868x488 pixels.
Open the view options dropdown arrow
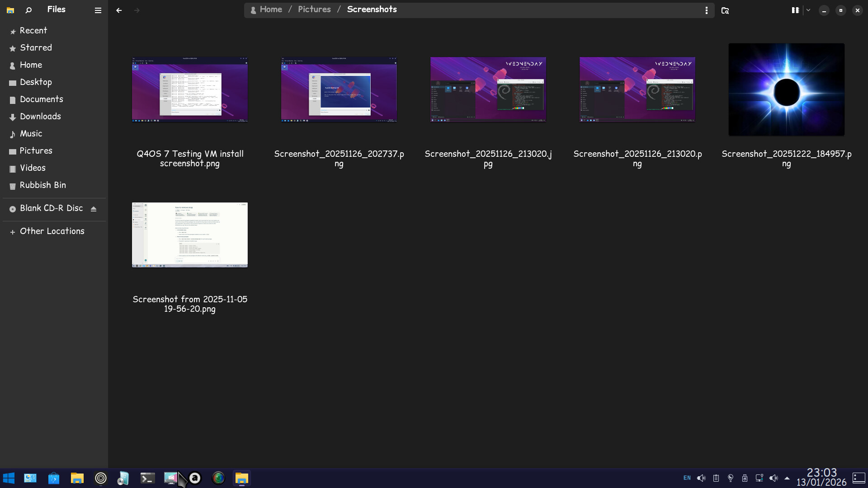808,10
